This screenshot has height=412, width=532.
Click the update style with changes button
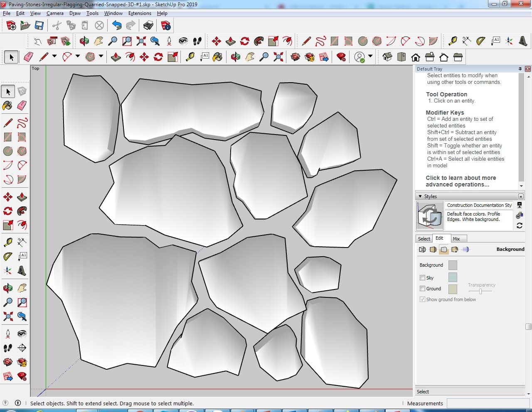coord(519,226)
